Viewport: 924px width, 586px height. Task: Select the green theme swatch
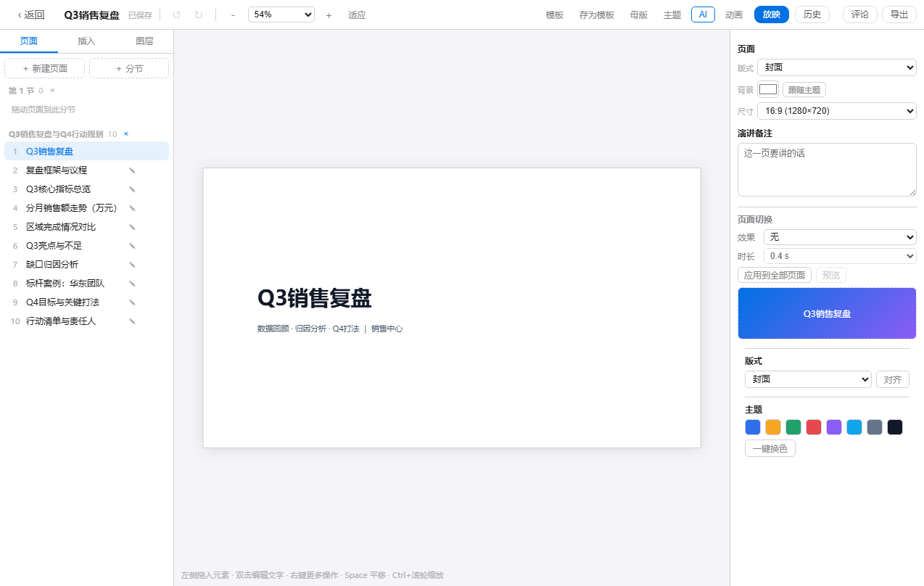pos(793,427)
